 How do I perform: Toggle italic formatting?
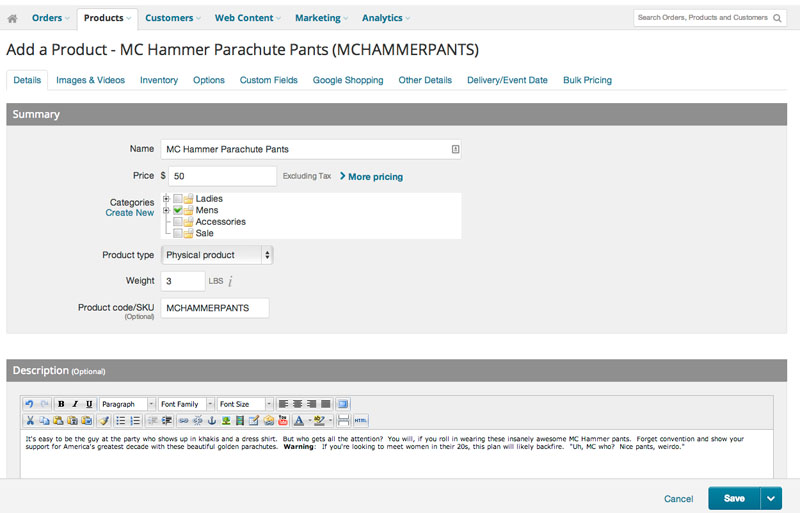(75, 404)
